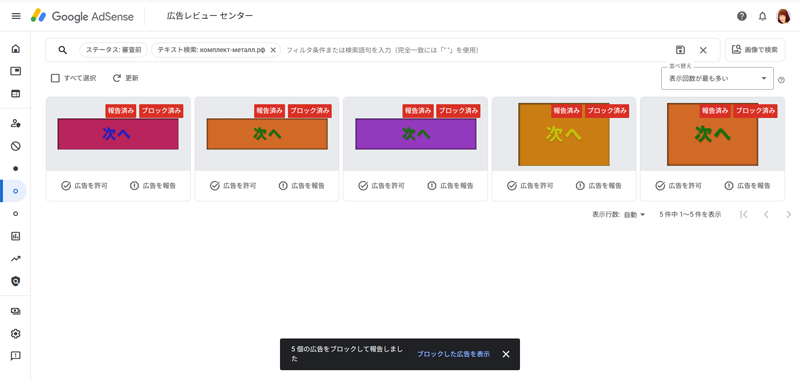800x381 pixels.
Task: Allow the crimson ad with 広告を許可
Action: pos(84,186)
